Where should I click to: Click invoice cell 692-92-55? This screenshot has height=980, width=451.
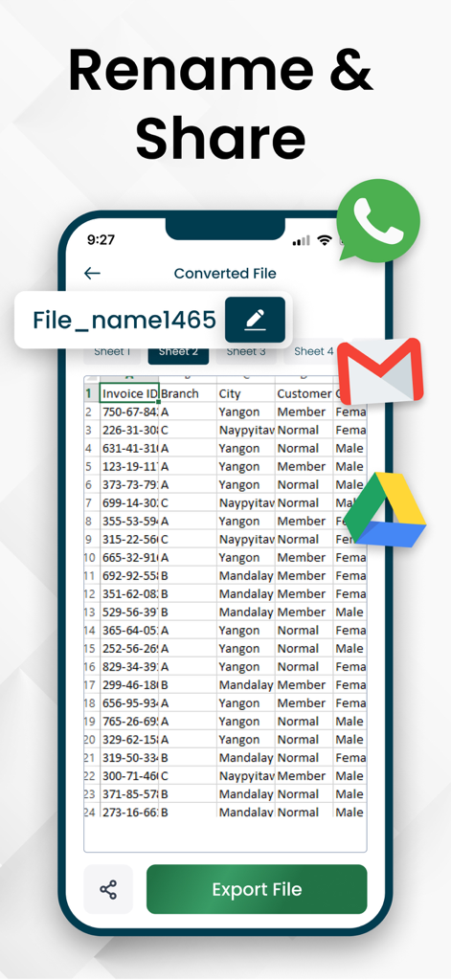click(129, 575)
